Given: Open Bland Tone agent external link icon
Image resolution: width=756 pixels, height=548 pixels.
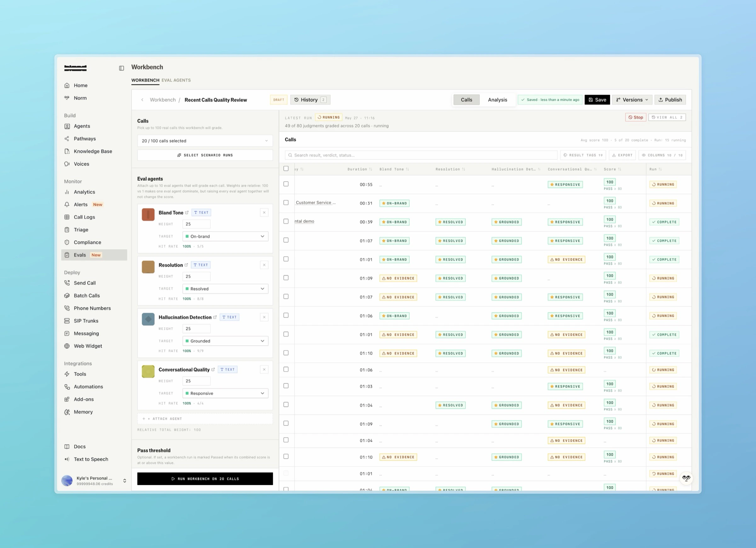Looking at the screenshot, I should tap(187, 212).
